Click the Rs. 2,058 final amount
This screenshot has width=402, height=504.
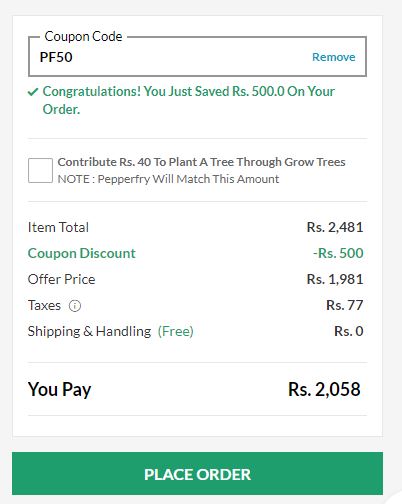(x=324, y=389)
